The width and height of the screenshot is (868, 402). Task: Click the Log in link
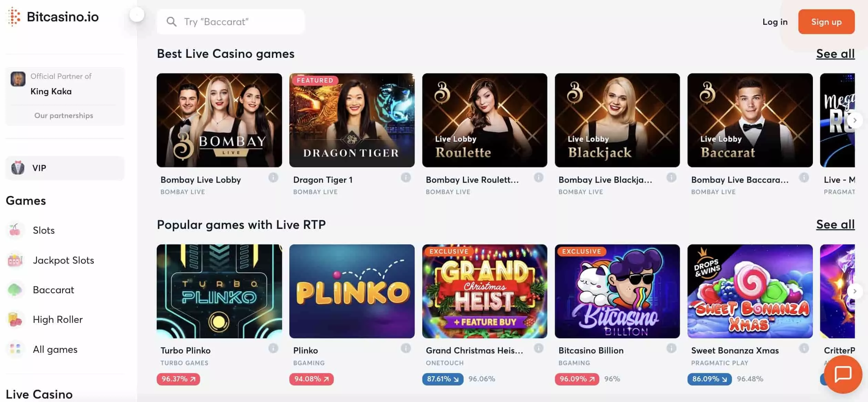[775, 22]
